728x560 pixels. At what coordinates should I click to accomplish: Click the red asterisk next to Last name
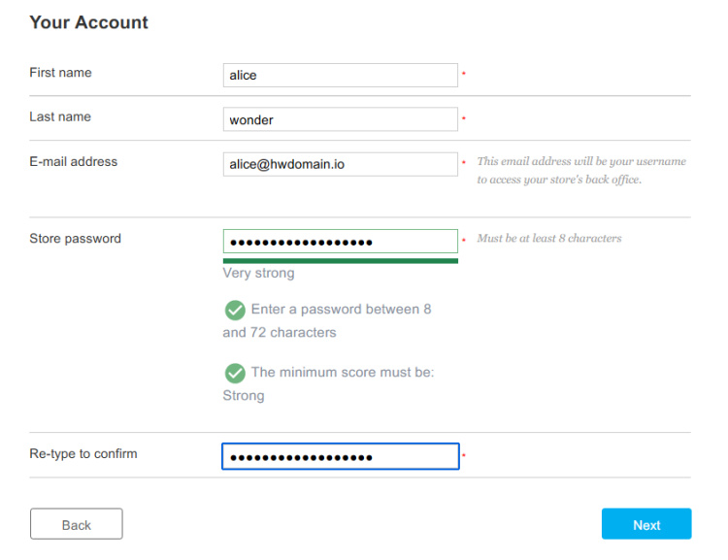(464, 119)
